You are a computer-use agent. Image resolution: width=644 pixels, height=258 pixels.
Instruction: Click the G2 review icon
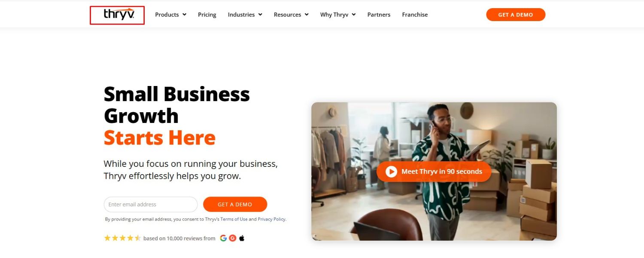pyautogui.click(x=233, y=238)
